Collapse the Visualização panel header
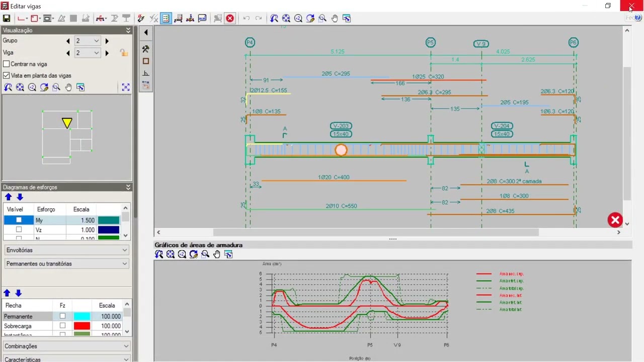This screenshot has height=362, width=644. pyautogui.click(x=128, y=30)
